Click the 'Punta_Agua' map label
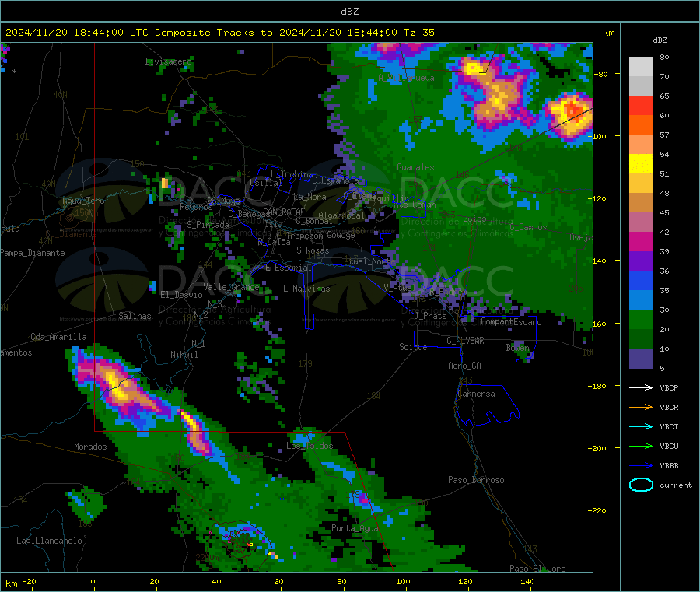700x592 pixels. pos(355,529)
